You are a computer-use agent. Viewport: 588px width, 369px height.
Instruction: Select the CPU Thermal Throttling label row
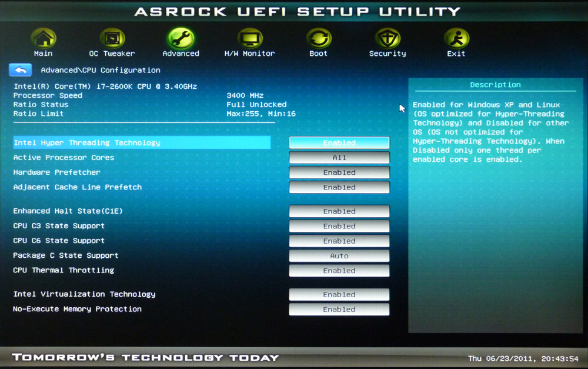(64, 271)
